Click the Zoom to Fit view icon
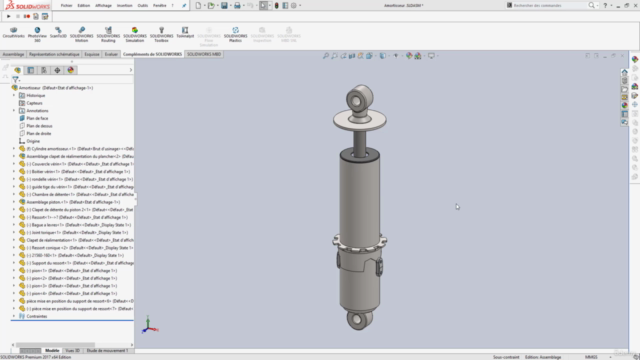Image resolution: width=640 pixels, height=360 pixels. 326,56
